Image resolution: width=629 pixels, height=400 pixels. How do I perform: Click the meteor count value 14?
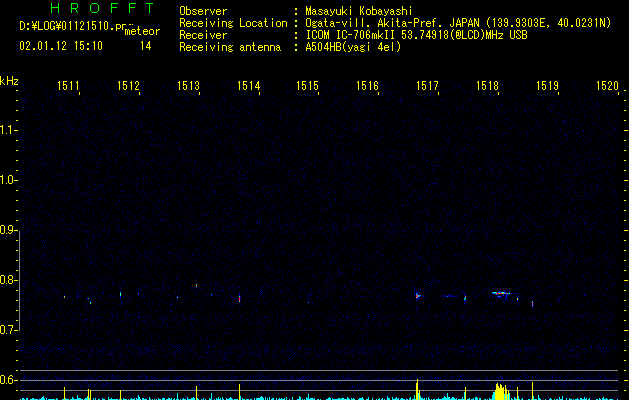[x=146, y=46]
